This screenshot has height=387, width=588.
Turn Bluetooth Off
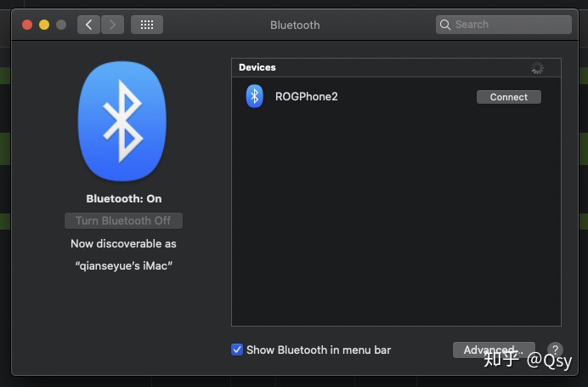pyautogui.click(x=123, y=220)
